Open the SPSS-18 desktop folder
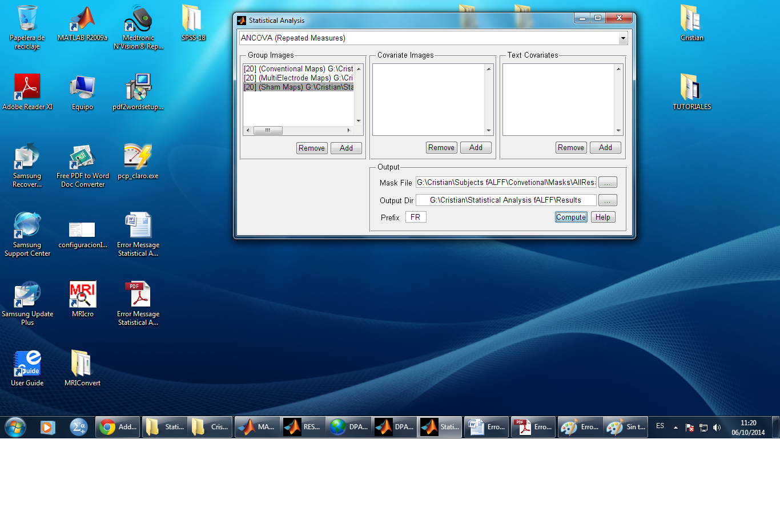 click(x=193, y=24)
